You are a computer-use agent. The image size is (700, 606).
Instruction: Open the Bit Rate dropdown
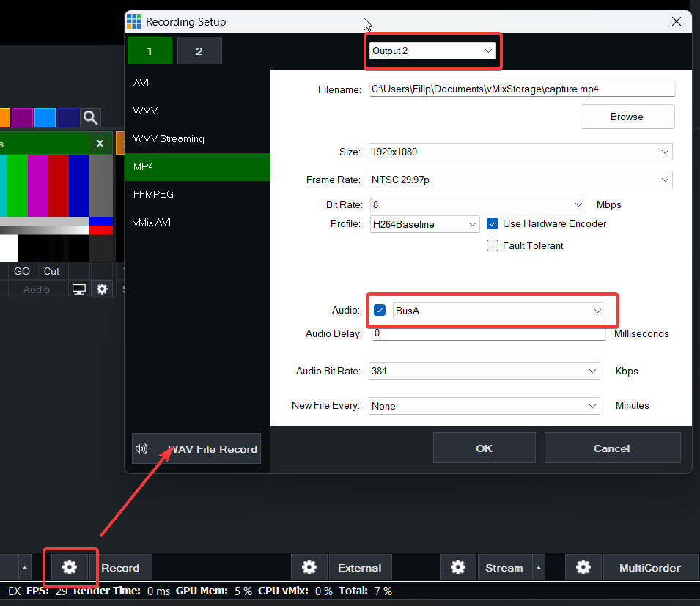tap(478, 204)
